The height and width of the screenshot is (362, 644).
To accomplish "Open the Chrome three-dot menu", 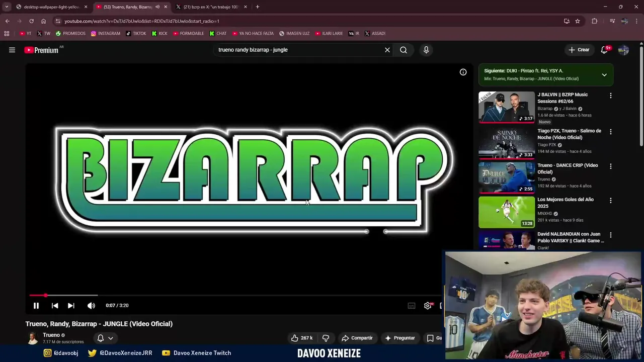I will 637,21.
